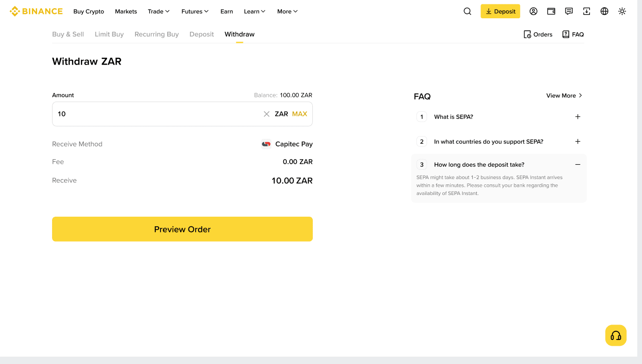Switch to the Deposit tab

pyautogui.click(x=201, y=34)
